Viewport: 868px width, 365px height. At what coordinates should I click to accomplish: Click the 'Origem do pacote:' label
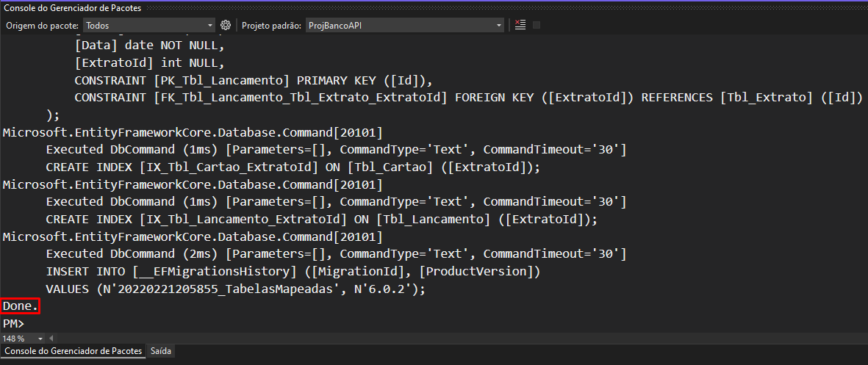point(43,26)
